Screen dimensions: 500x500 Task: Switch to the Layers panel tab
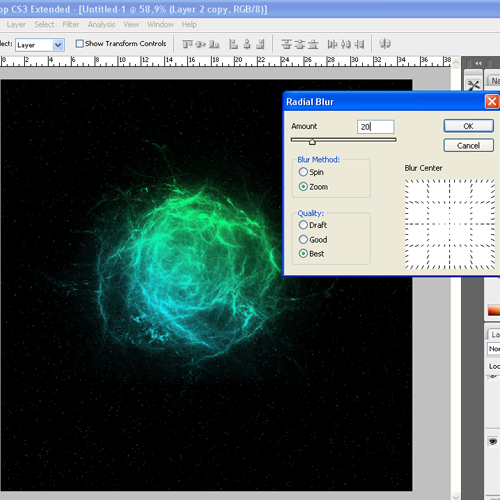tap(495, 334)
